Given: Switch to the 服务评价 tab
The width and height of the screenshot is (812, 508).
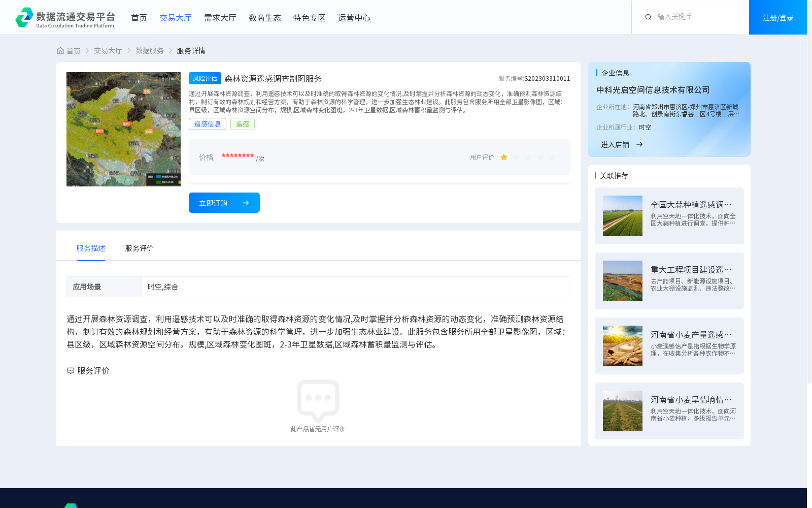Looking at the screenshot, I should coord(140,248).
